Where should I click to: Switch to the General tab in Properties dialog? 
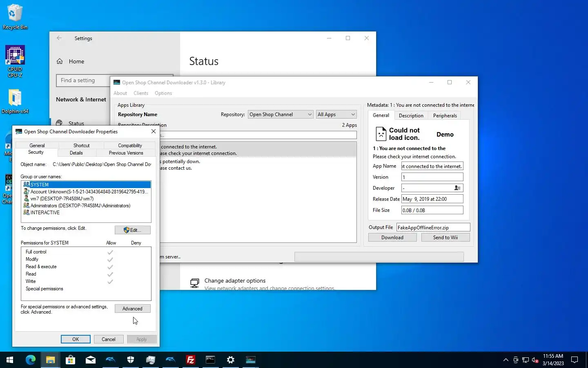pyautogui.click(x=37, y=146)
